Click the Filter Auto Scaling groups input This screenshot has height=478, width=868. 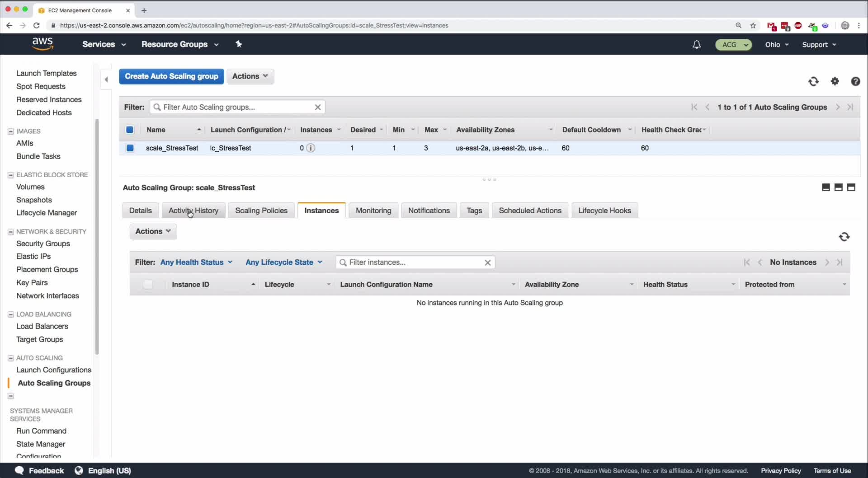coord(237,107)
